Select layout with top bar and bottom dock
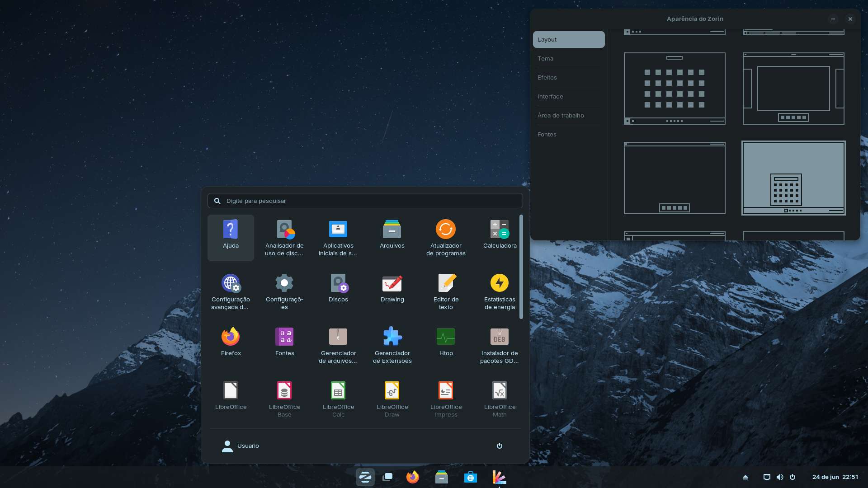 675,178
